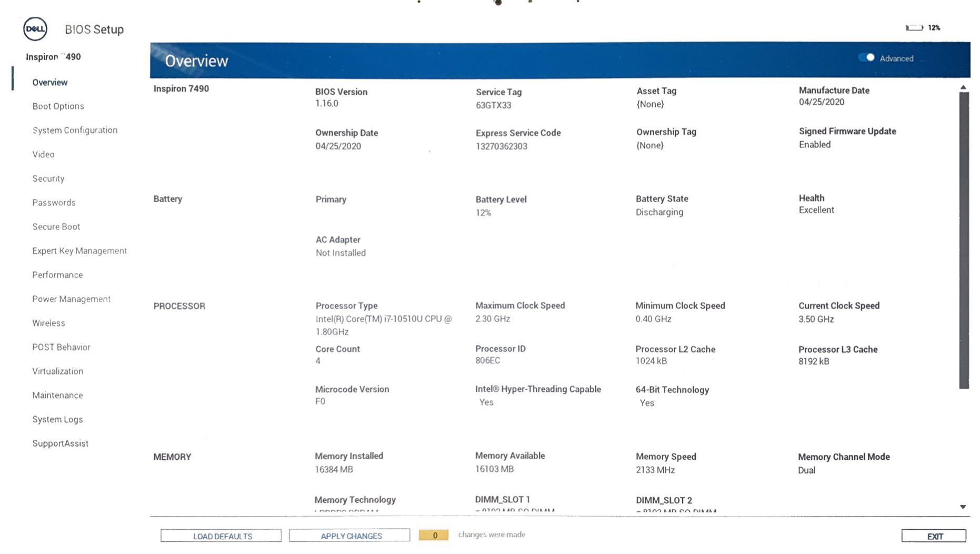The image size is (980, 554).
Task: Click the 12% battery text at top
Action: click(x=934, y=27)
